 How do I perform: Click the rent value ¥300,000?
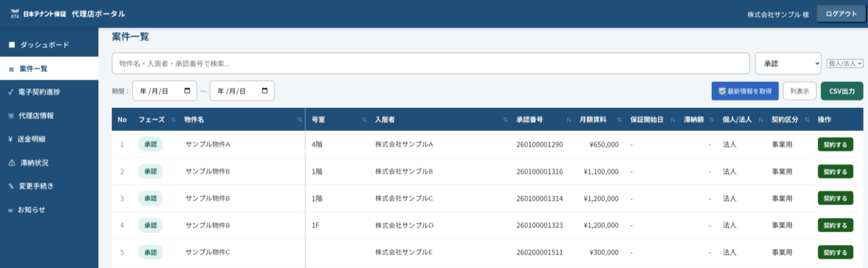(x=604, y=252)
